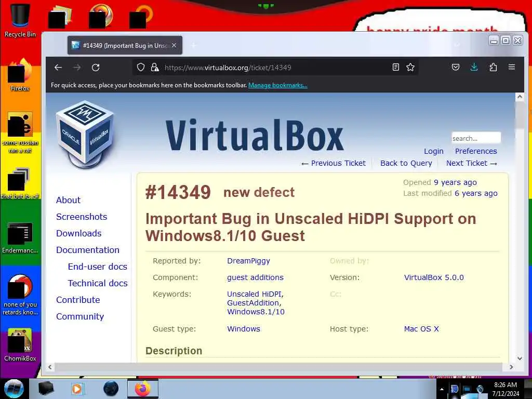The width and height of the screenshot is (532, 399).
Task: Select the 'thatbutits.c#' desktop icon
Action: click(x=20, y=183)
